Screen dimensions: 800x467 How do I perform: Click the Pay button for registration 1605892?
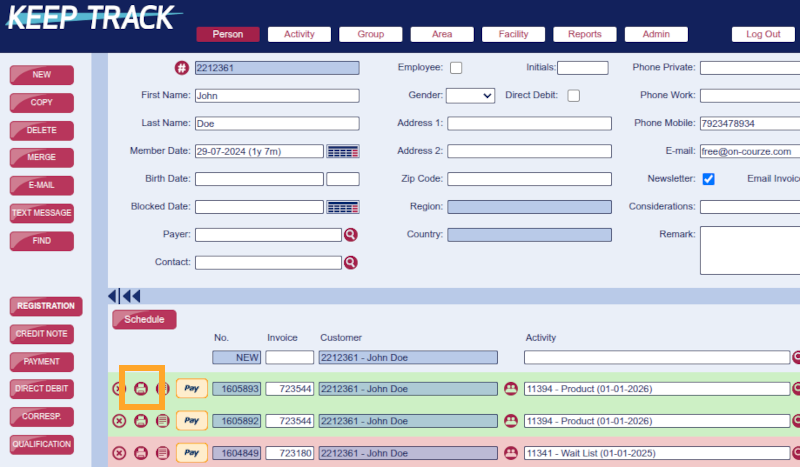(192, 421)
